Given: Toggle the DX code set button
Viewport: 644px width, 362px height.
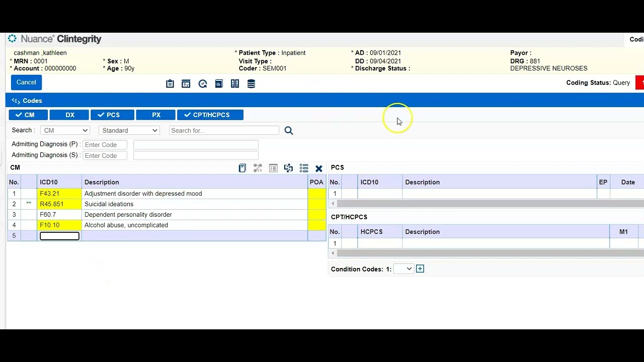Looking at the screenshot, I should pos(69,115).
